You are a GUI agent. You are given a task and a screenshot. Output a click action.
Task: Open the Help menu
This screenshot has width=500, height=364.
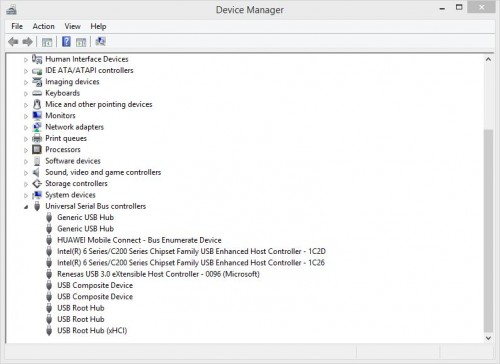click(98, 26)
